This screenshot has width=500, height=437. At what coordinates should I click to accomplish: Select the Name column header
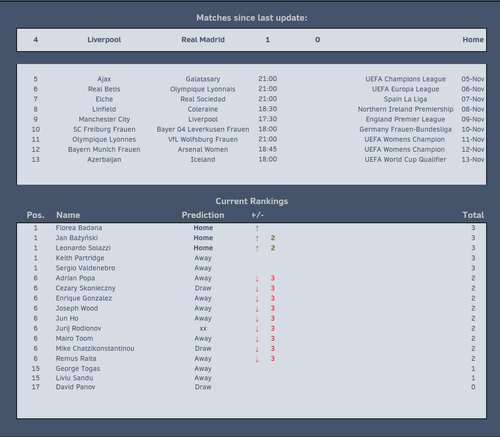tap(68, 215)
